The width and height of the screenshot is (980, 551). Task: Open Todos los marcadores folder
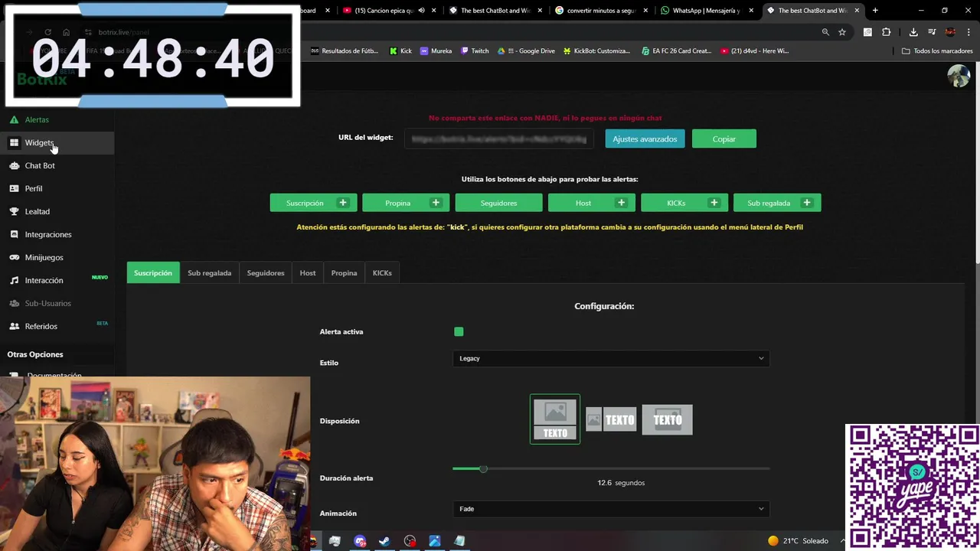point(937,51)
